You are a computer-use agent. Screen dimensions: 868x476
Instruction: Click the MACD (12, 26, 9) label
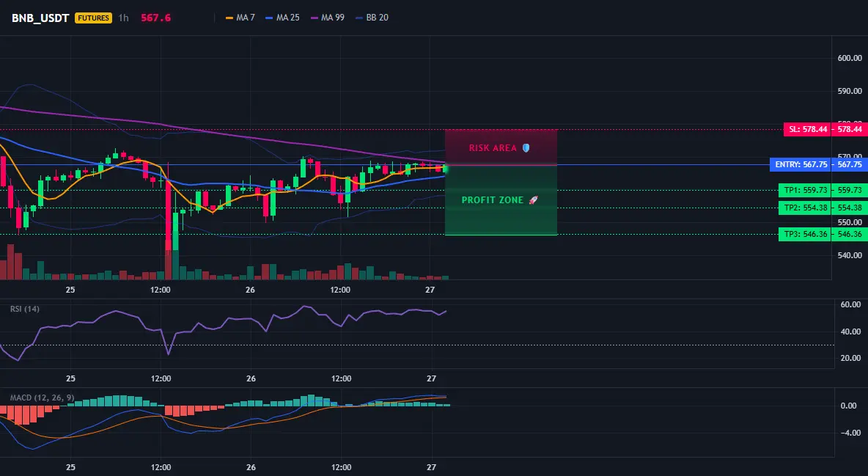click(x=42, y=398)
